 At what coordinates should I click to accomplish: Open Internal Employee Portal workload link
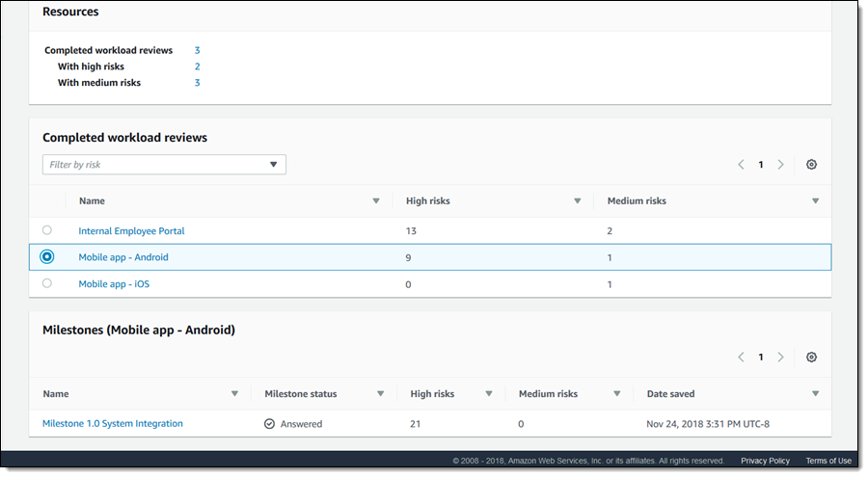pyautogui.click(x=131, y=231)
